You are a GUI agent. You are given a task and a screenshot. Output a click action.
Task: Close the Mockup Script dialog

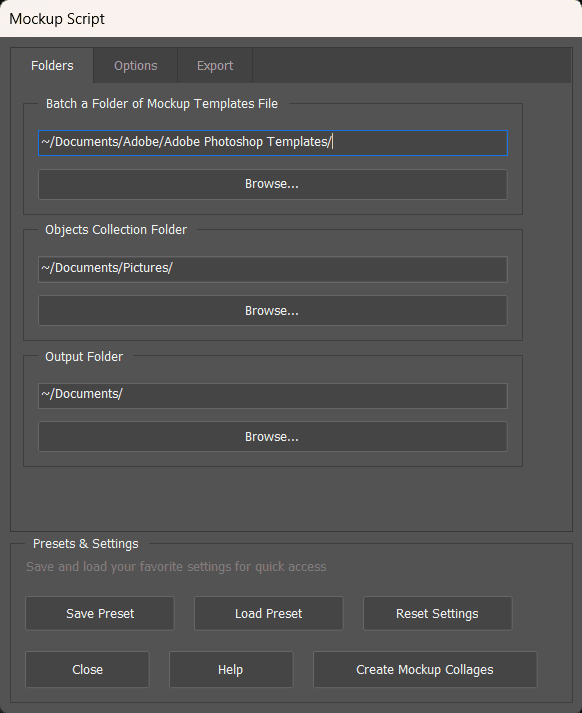(x=87, y=669)
